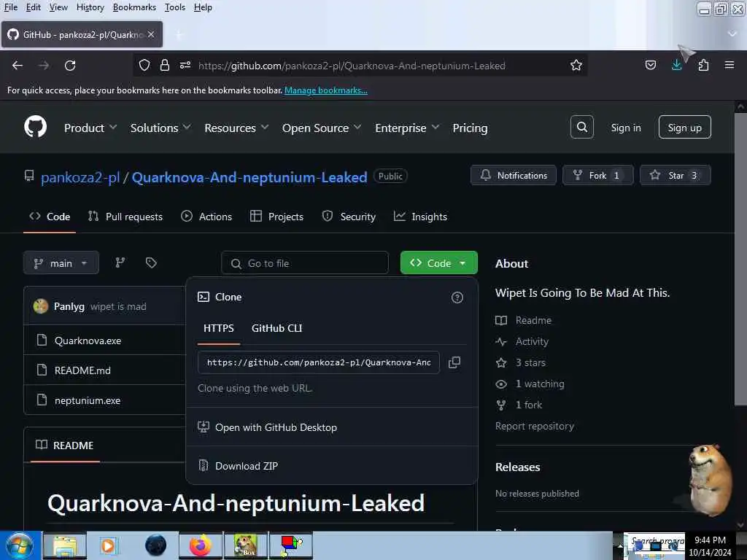
Task: Click Pricing link in header
Action: (470, 128)
